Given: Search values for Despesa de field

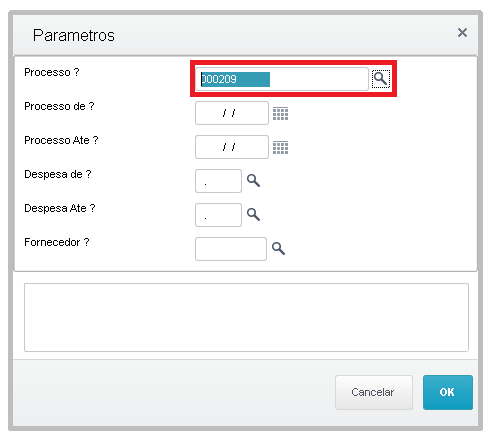Looking at the screenshot, I should tap(253, 180).
